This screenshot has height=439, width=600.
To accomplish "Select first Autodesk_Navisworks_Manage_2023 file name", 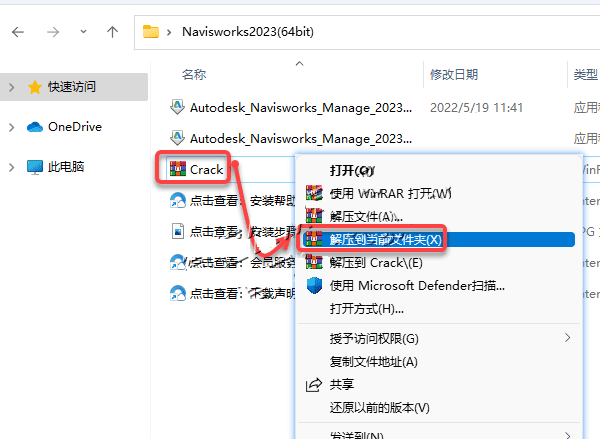I will [x=301, y=108].
